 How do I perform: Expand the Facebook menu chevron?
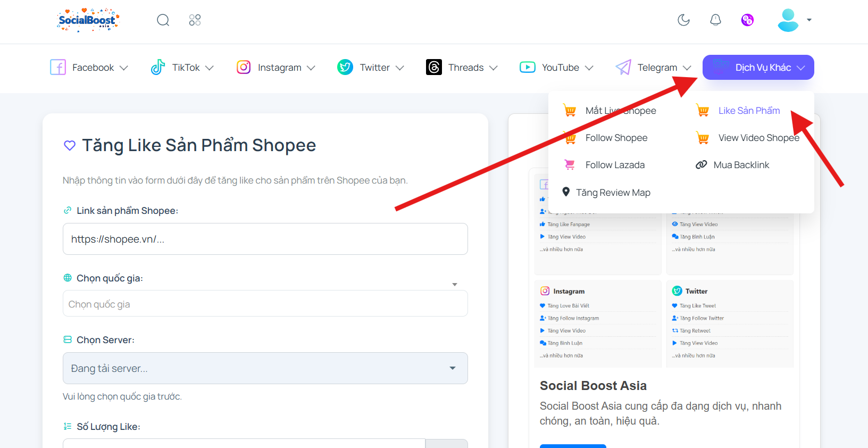124,68
